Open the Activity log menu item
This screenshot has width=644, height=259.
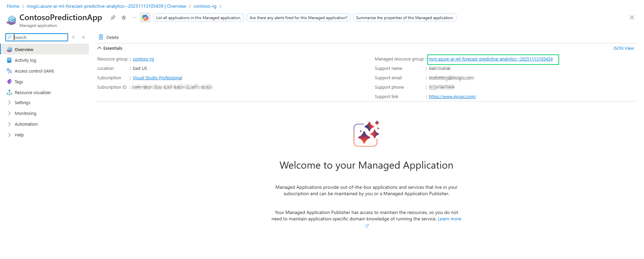[x=25, y=60]
